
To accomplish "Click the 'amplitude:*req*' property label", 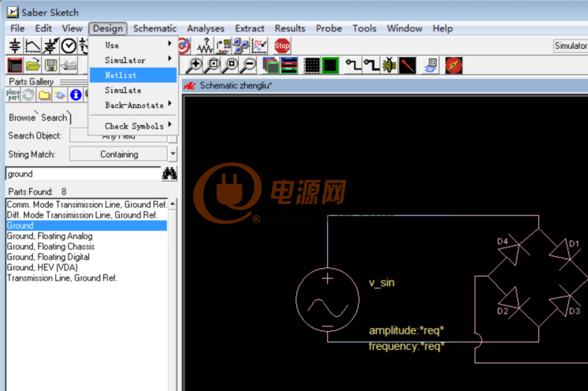I will pos(406,330).
